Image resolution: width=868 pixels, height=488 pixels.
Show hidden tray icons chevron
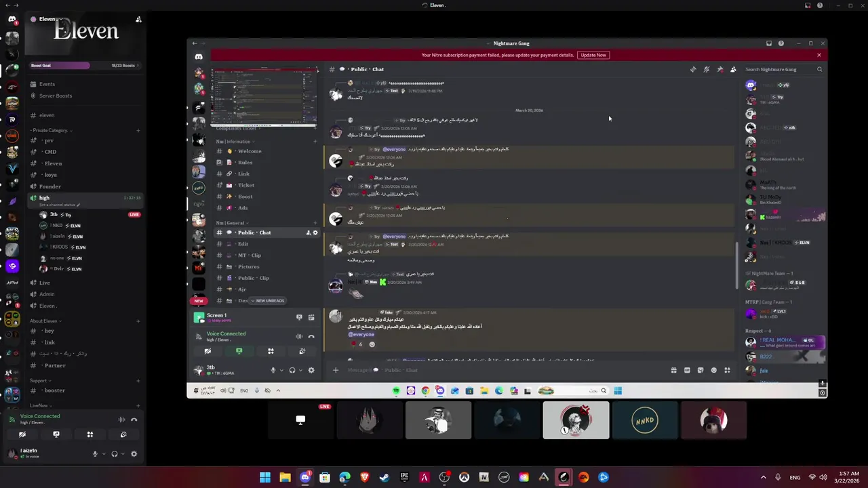[x=763, y=477]
